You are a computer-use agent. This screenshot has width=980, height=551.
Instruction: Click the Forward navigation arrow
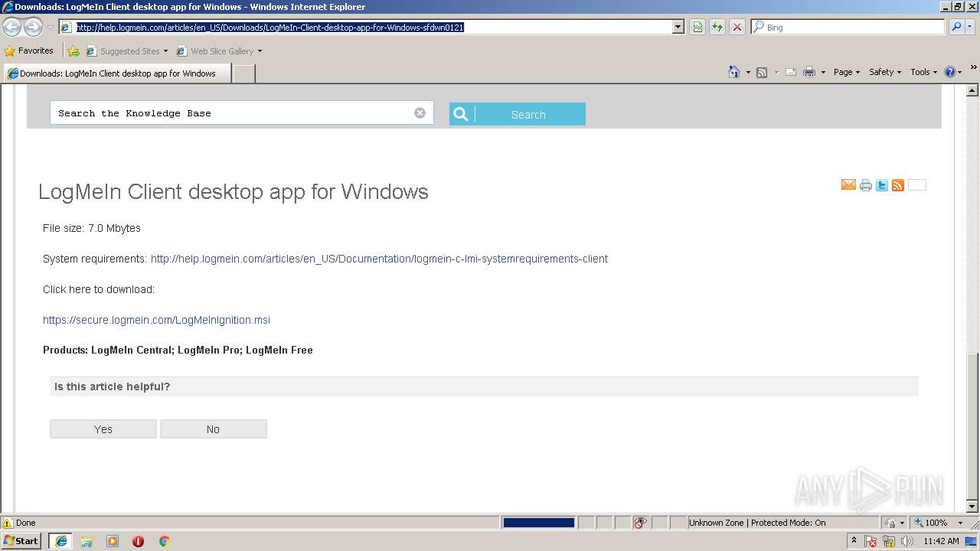(x=33, y=28)
